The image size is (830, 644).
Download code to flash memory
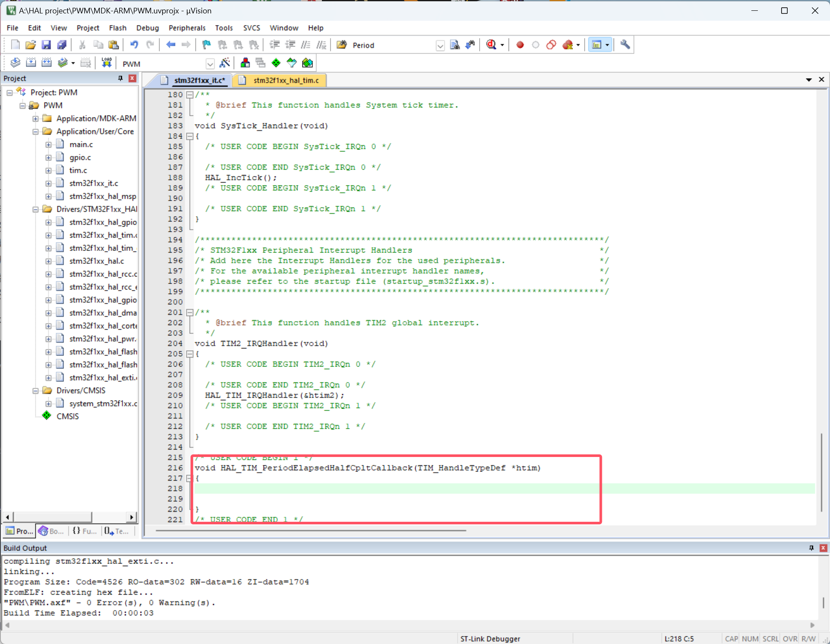pos(106,63)
